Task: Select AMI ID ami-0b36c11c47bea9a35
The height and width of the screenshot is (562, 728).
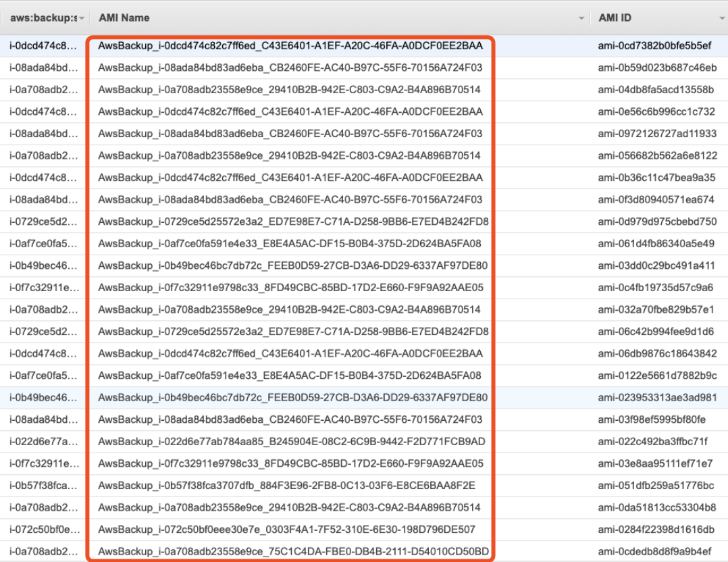Action: pos(656,178)
